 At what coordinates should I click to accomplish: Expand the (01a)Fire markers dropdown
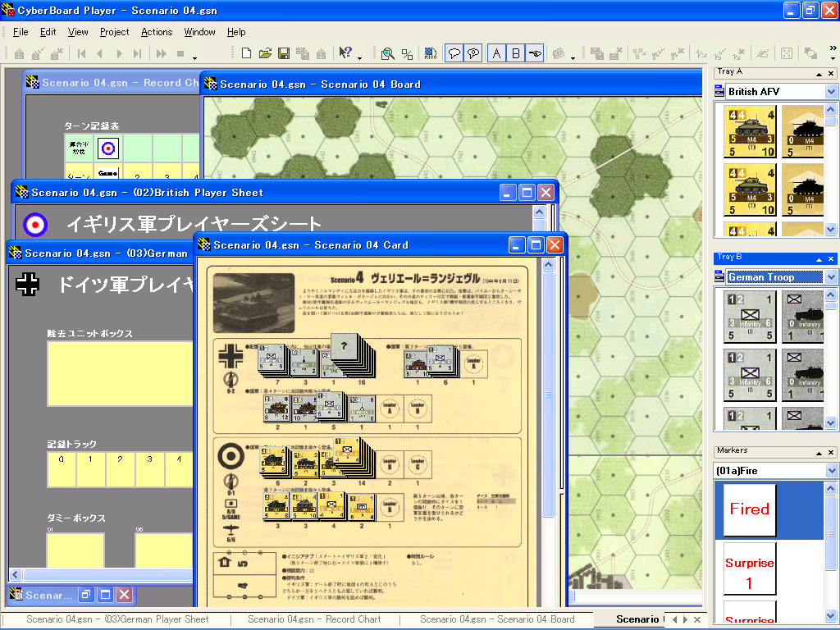[831, 470]
